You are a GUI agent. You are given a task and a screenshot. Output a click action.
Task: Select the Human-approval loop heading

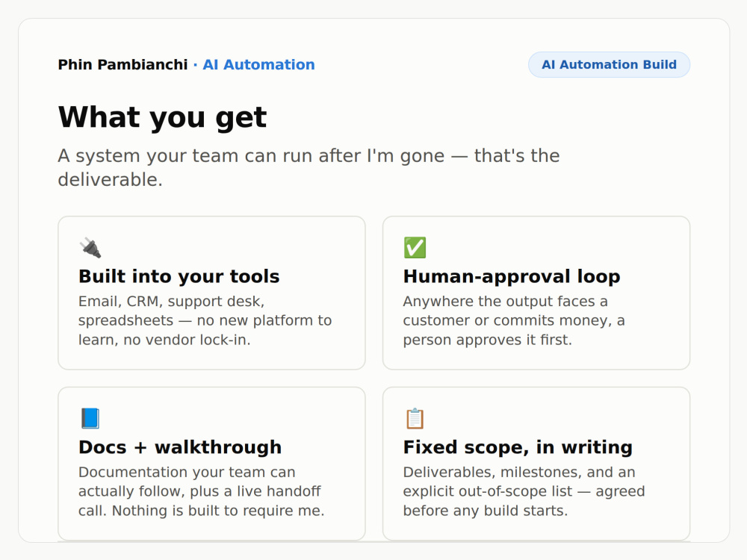click(512, 277)
